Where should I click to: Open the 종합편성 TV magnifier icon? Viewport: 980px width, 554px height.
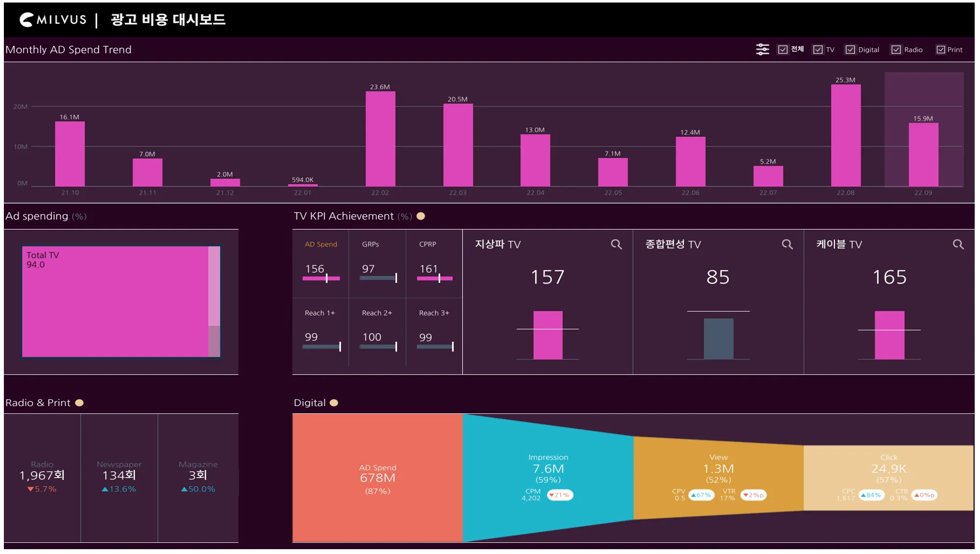pos(787,245)
